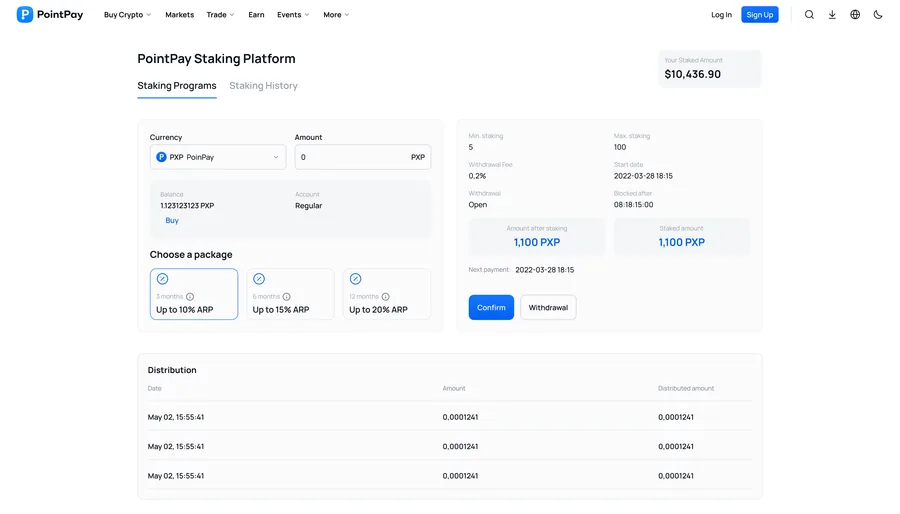Screen dimensions: 900x514
Task: Expand the Trade menu
Action: 220,15
